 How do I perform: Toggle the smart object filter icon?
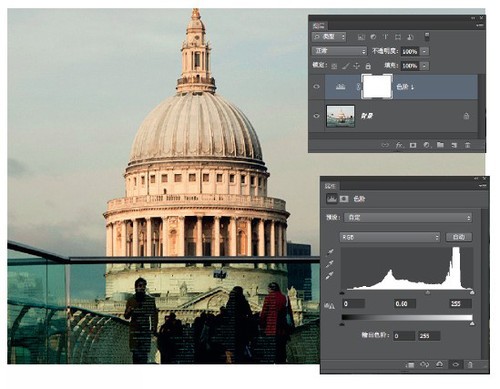tap(410, 37)
